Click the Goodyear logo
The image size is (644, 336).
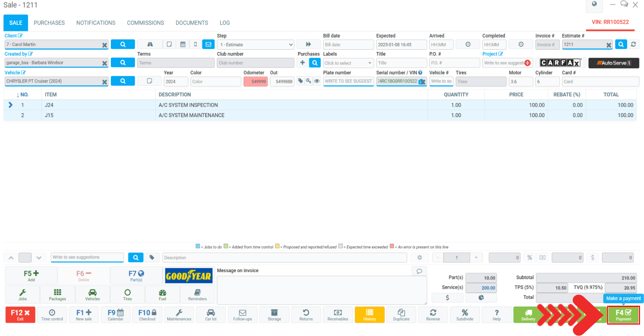188,276
